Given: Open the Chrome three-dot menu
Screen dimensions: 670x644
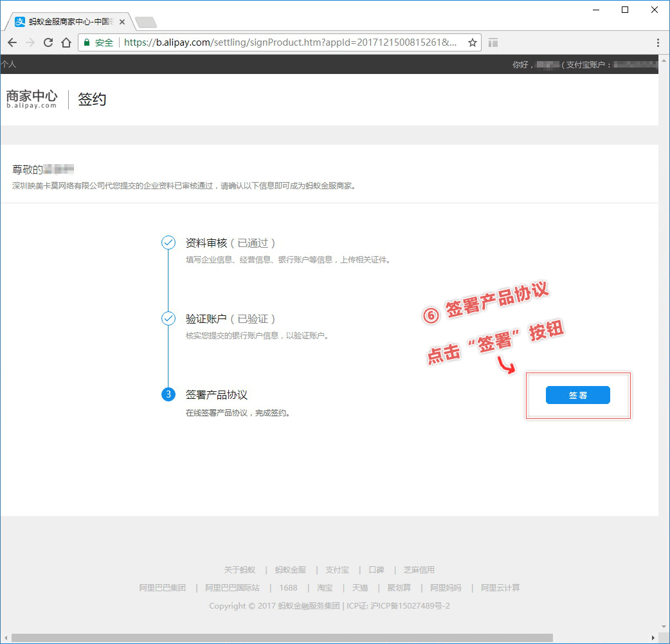Looking at the screenshot, I should [658, 42].
